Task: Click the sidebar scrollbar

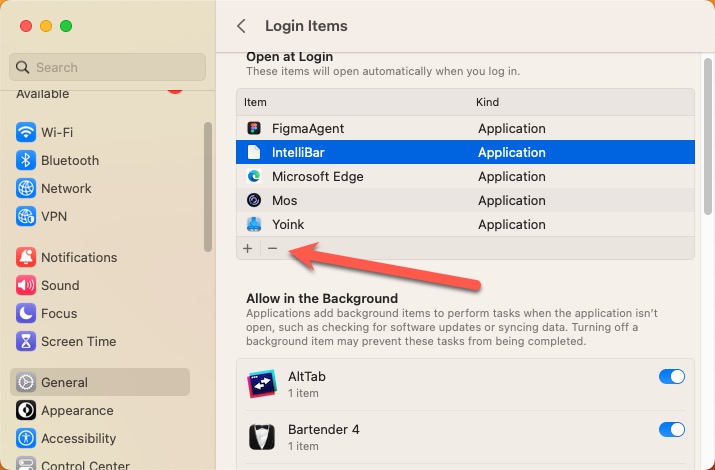Action: (x=208, y=187)
